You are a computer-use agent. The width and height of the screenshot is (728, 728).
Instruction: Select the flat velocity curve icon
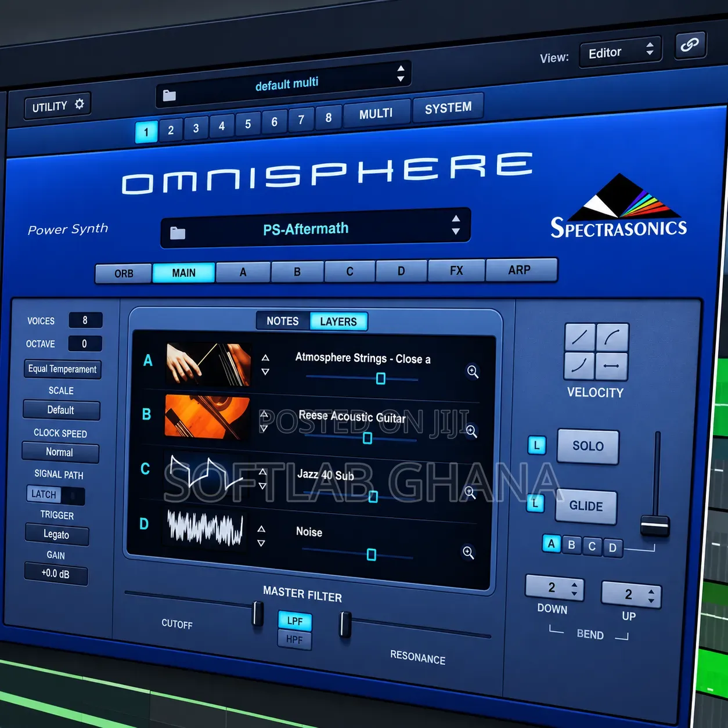[x=611, y=366]
